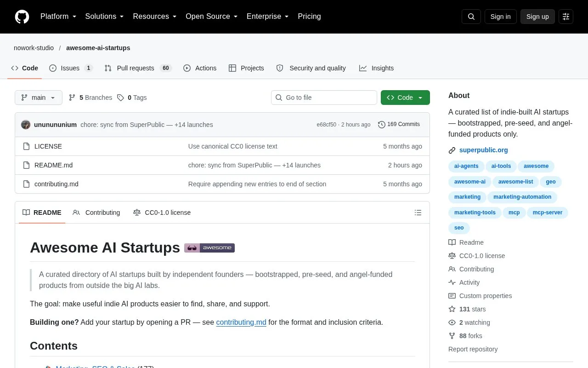Click the Go to file search field
Viewport: 588px width, 368px height.
click(x=324, y=98)
